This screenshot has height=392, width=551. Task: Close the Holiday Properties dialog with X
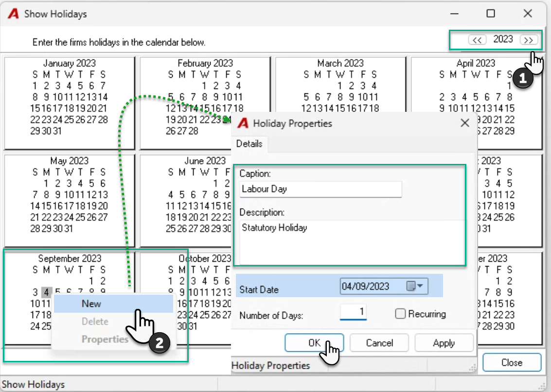(x=464, y=123)
